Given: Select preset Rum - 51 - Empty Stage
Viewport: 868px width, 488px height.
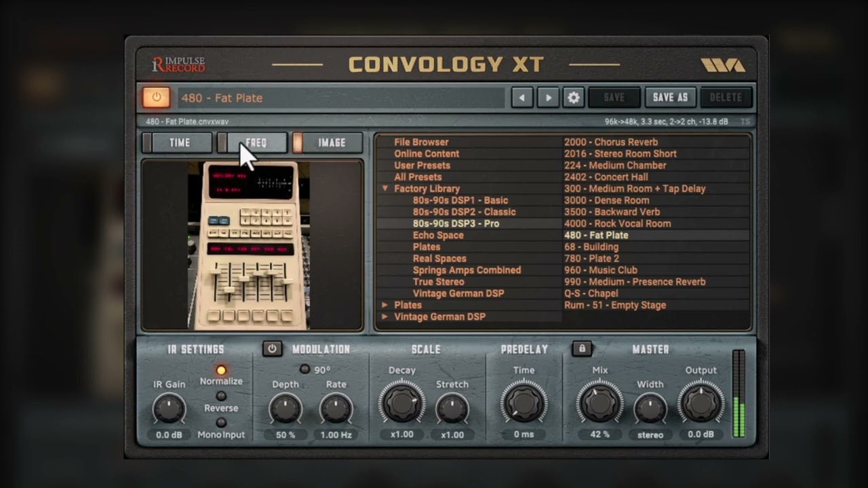Looking at the screenshot, I should (615, 305).
